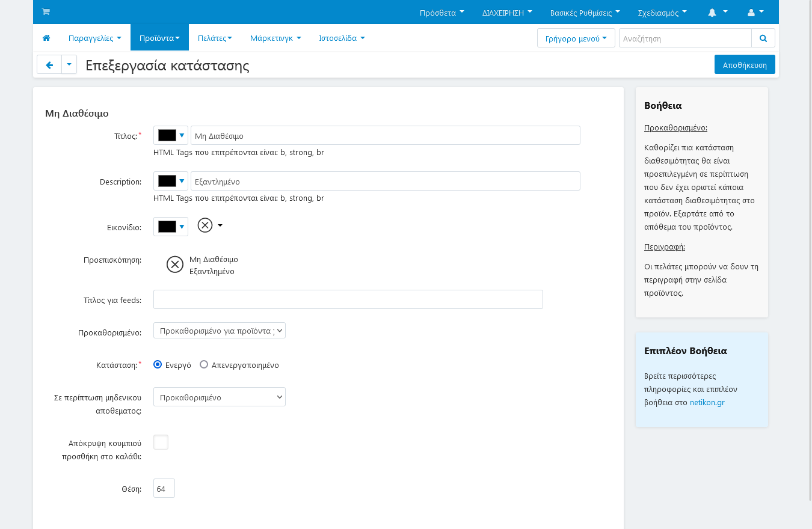Check hide add-to-cart button checkbox

pyautogui.click(x=161, y=442)
